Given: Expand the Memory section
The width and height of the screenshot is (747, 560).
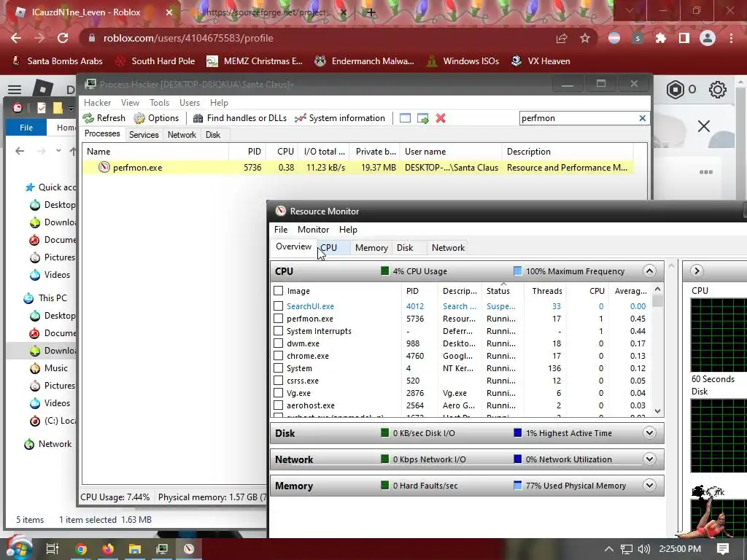Looking at the screenshot, I should 649,485.
